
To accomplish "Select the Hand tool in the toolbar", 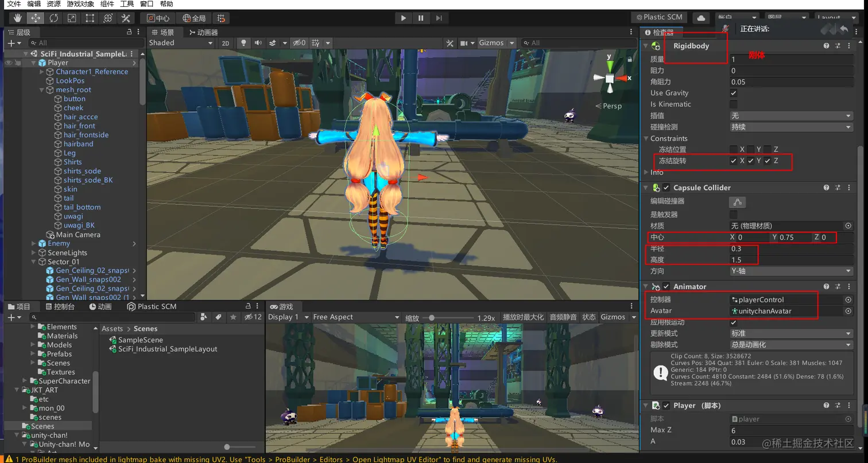I will click(x=17, y=18).
